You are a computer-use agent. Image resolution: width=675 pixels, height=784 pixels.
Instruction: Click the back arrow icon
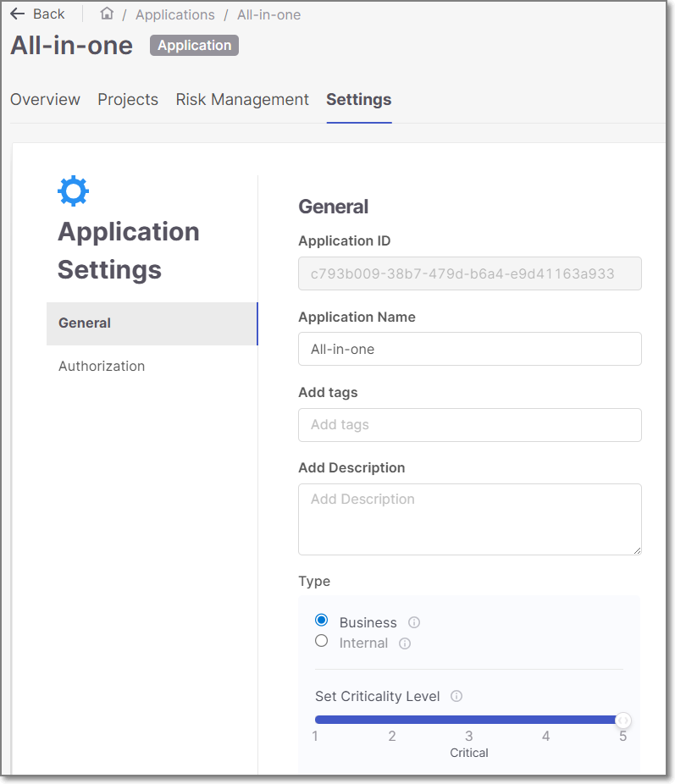(17, 14)
